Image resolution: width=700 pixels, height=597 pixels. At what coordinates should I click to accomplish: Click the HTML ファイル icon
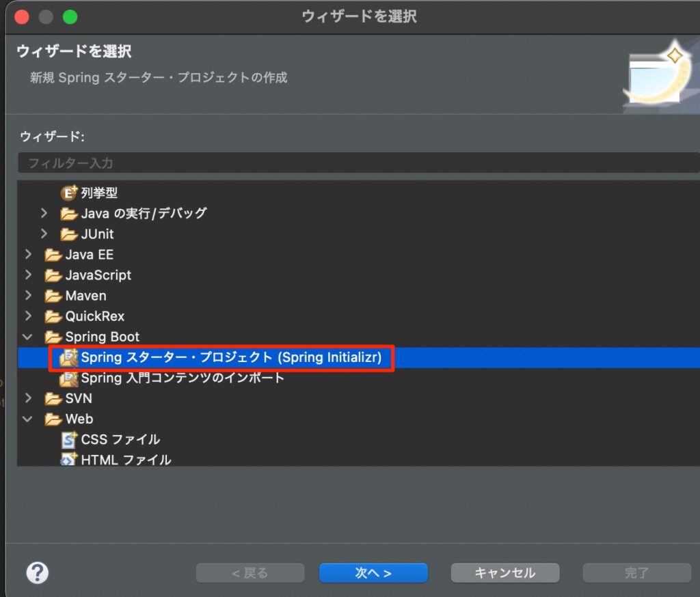(x=69, y=458)
